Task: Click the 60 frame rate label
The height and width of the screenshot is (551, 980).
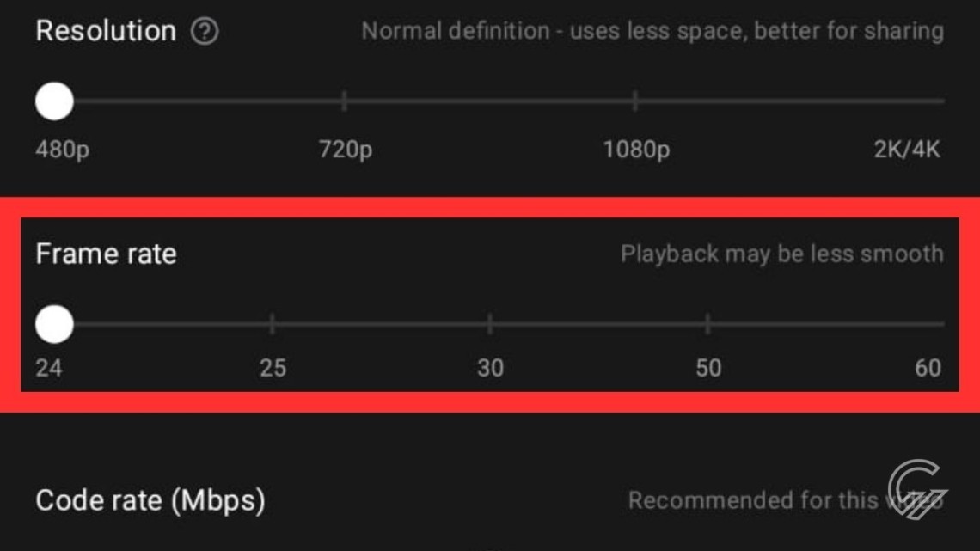Action: point(928,368)
